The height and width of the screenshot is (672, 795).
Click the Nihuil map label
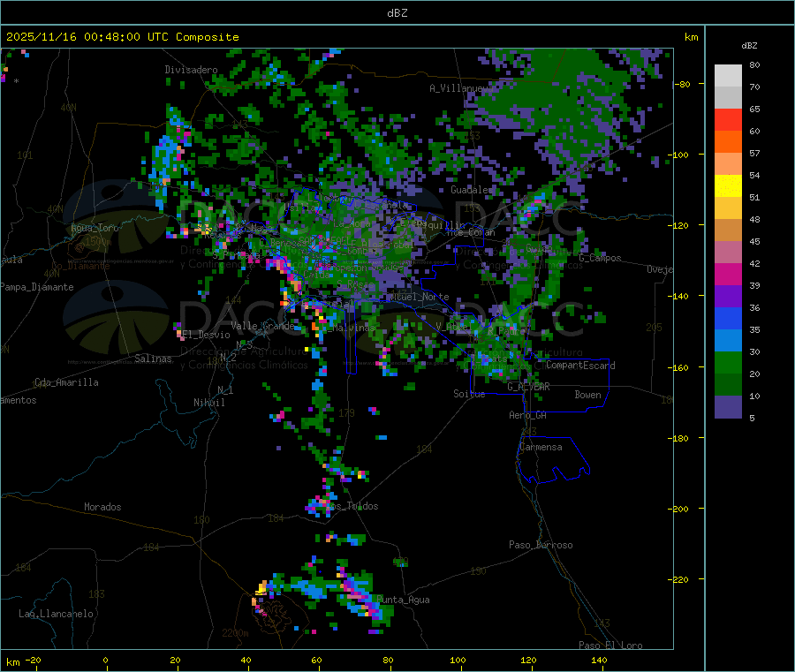tap(208, 403)
